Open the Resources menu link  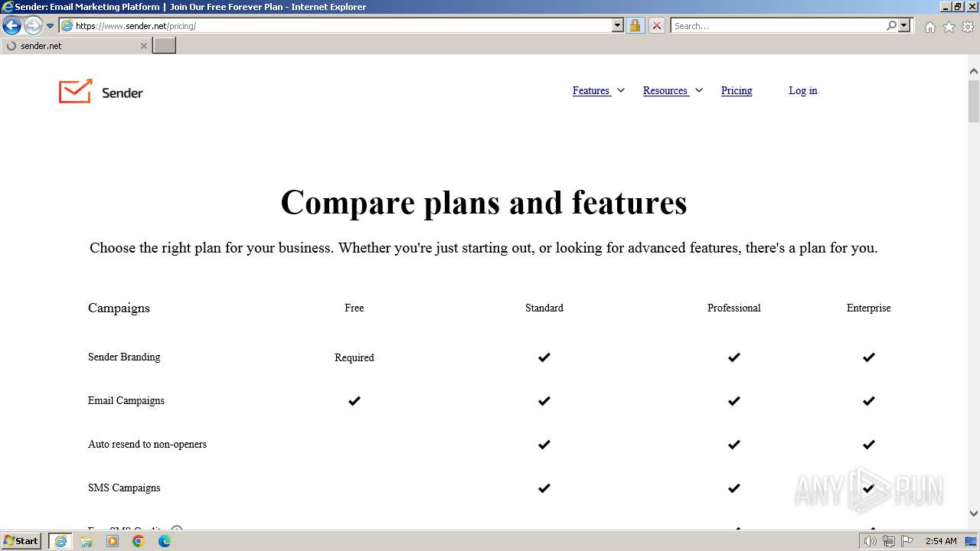coord(665,90)
